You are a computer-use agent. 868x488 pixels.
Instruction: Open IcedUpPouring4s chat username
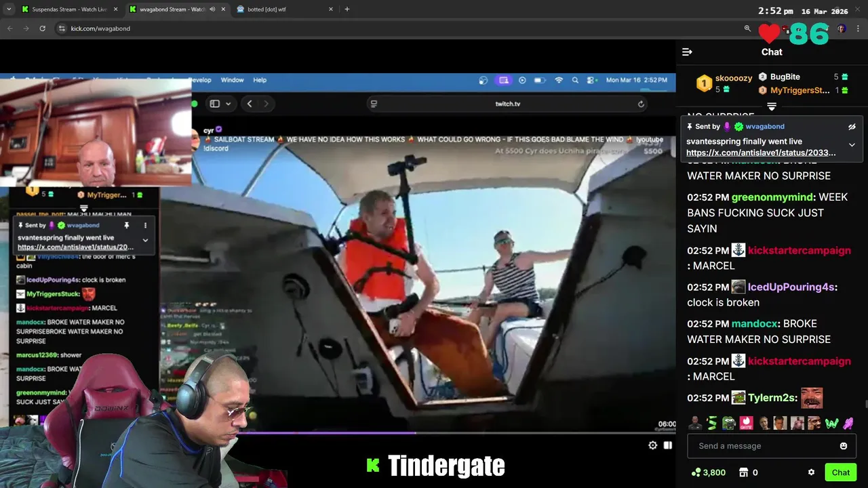[x=791, y=287]
